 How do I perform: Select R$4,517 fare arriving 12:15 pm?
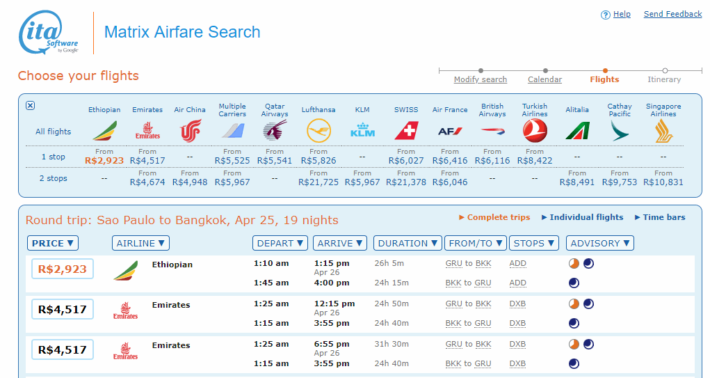62,309
